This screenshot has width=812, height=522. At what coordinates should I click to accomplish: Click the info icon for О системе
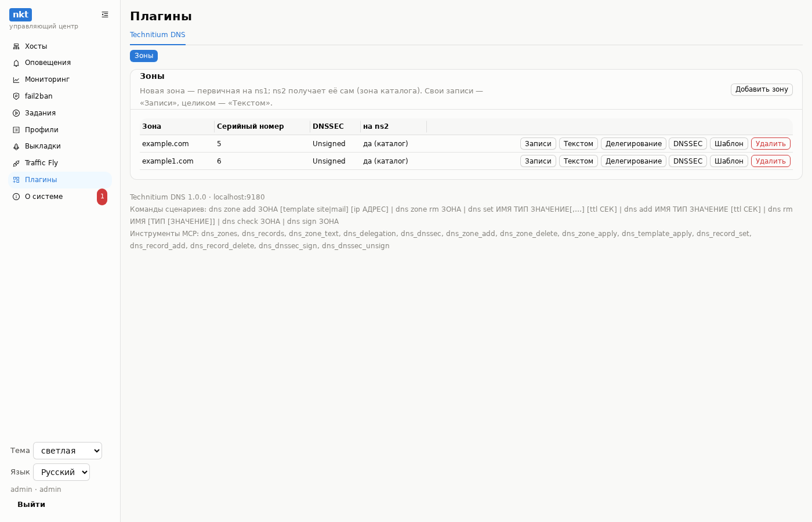pos(16,197)
